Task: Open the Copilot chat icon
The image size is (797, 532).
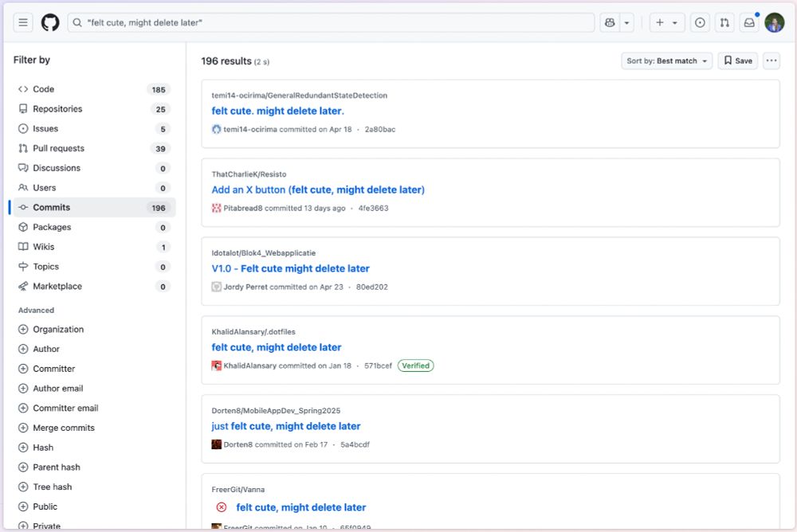Action: pyautogui.click(x=610, y=22)
